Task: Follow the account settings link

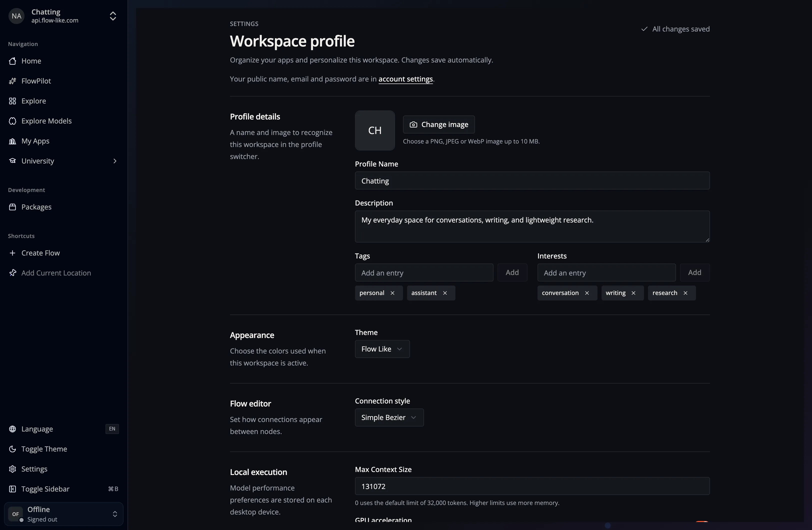Action: [406, 79]
